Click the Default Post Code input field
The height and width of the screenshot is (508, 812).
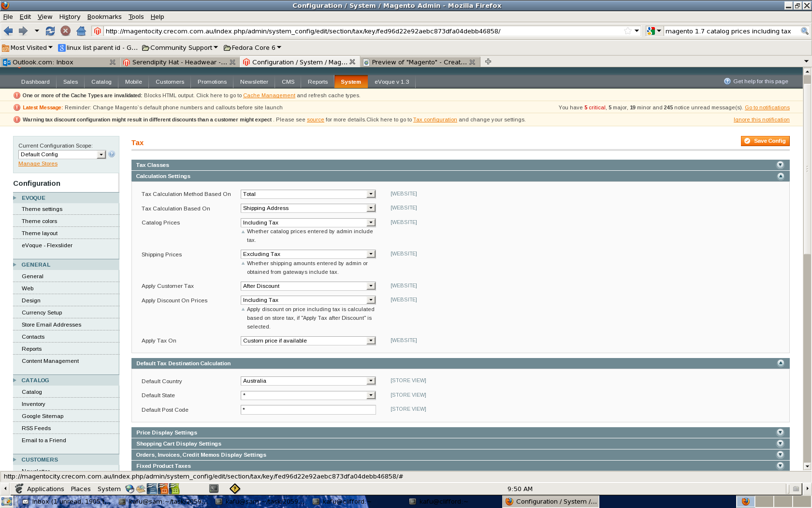point(308,410)
